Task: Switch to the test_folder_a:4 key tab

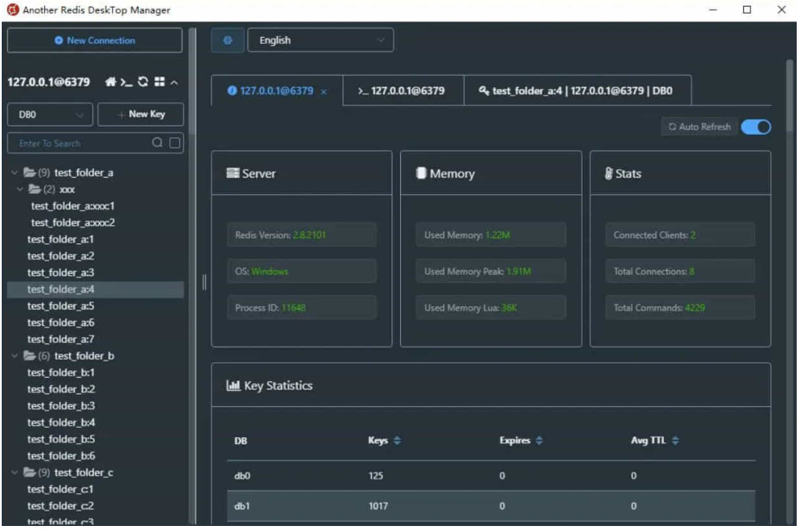Action: [x=578, y=91]
